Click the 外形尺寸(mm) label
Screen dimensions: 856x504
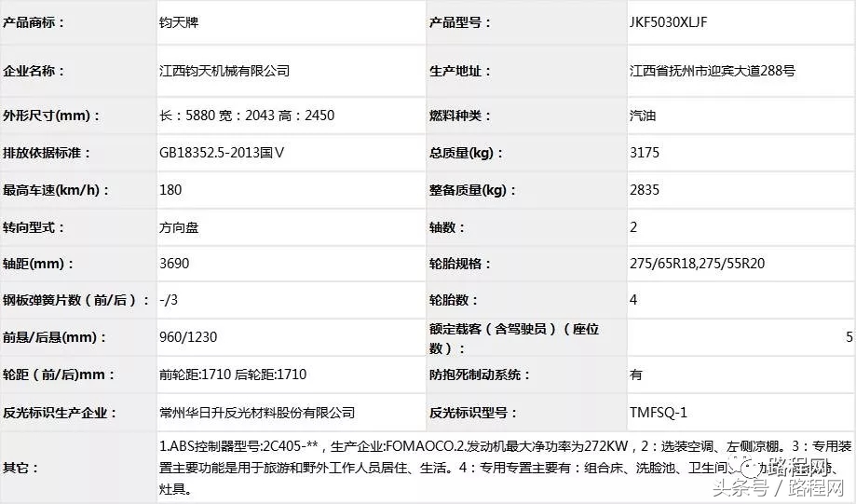click(x=51, y=116)
